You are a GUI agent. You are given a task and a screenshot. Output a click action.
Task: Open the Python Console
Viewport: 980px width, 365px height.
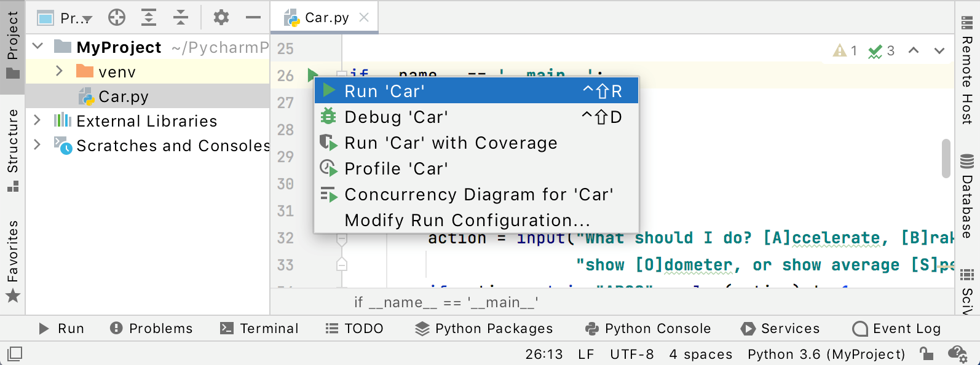[648, 329]
